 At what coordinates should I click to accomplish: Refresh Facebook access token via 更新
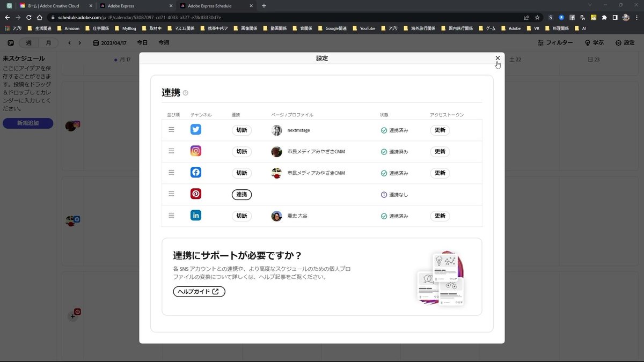[440, 173]
